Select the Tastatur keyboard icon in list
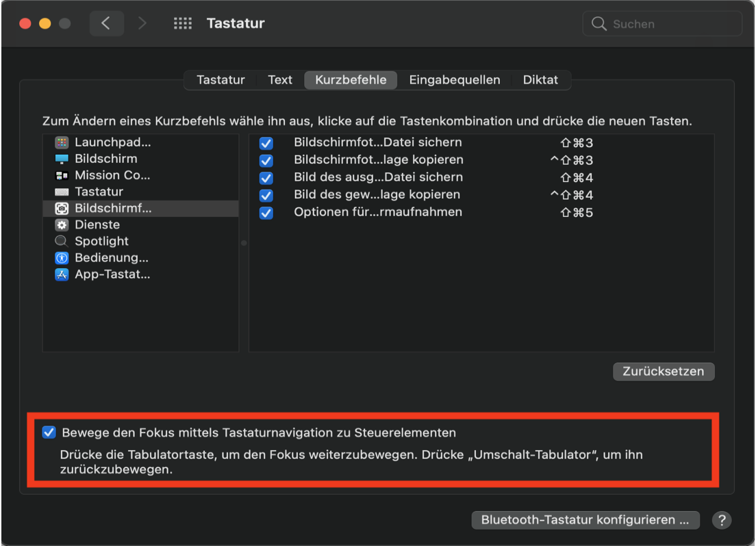Viewport: 756px width, 546px height. click(62, 192)
